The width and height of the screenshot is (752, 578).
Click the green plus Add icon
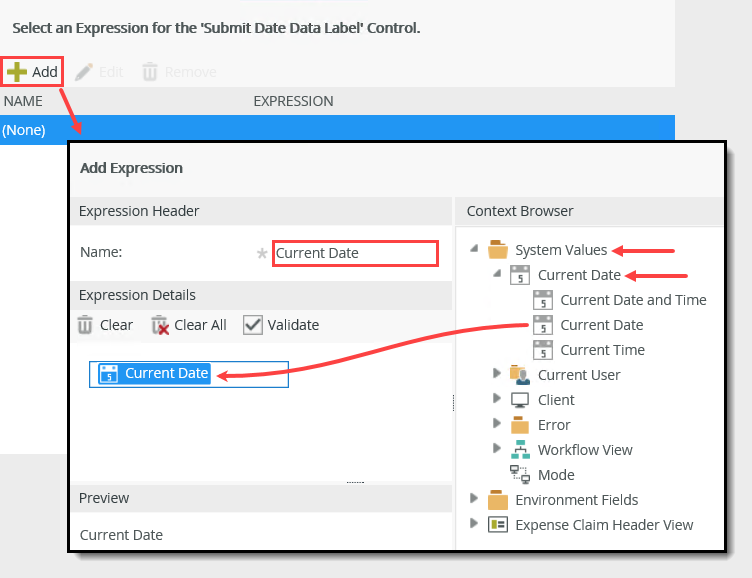[16, 72]
